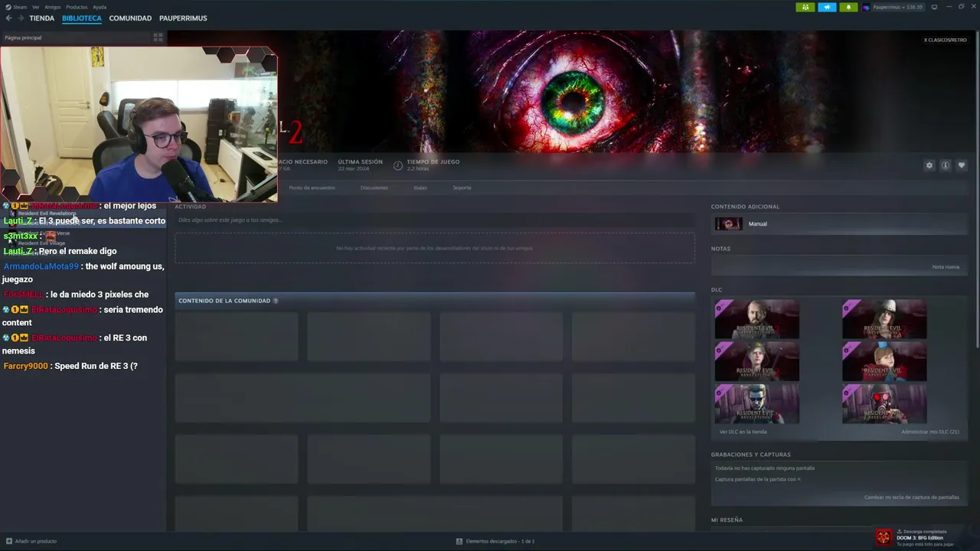The height and width of the screenshot is (551, 980).
Task: Click Cambiar mi tecla de captura link
Action: 911,497
